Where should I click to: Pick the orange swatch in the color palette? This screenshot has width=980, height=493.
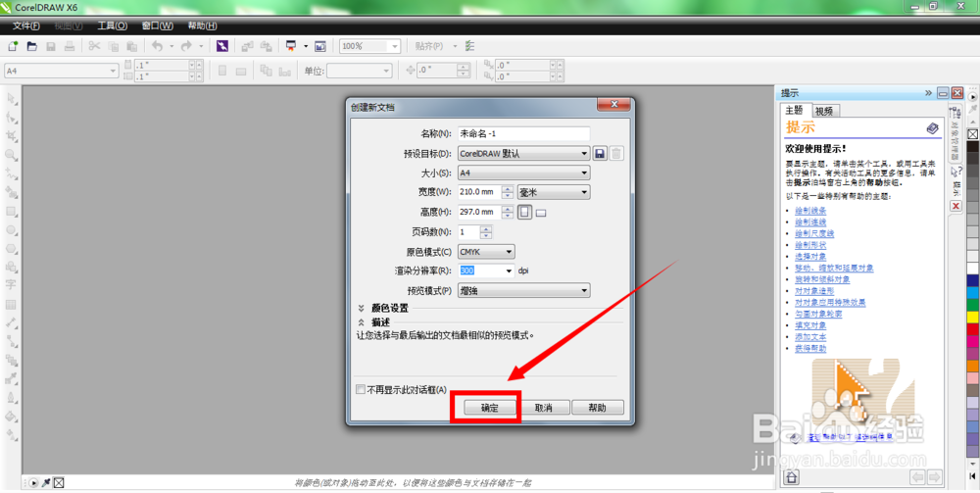[x=973, y=366]
